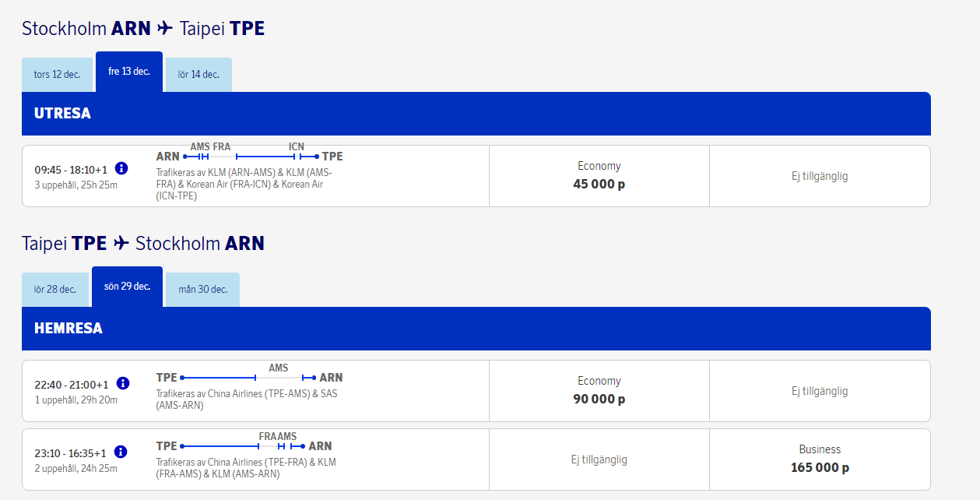Switch to the lör 28 dec. return tab
This screenshot has width=980, height=500.
pyautogui.click(x=55, y=290)
